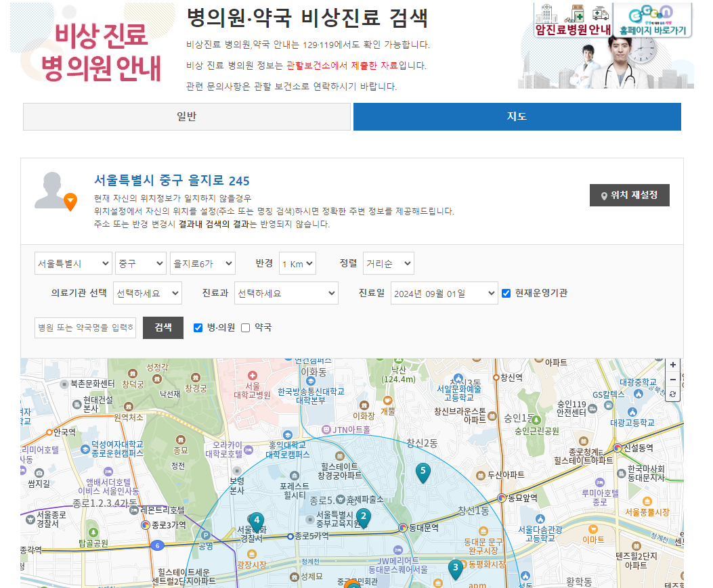Click the hospital or pharmacy name input field
The image size is (713, 588).
tap(85, 327)
